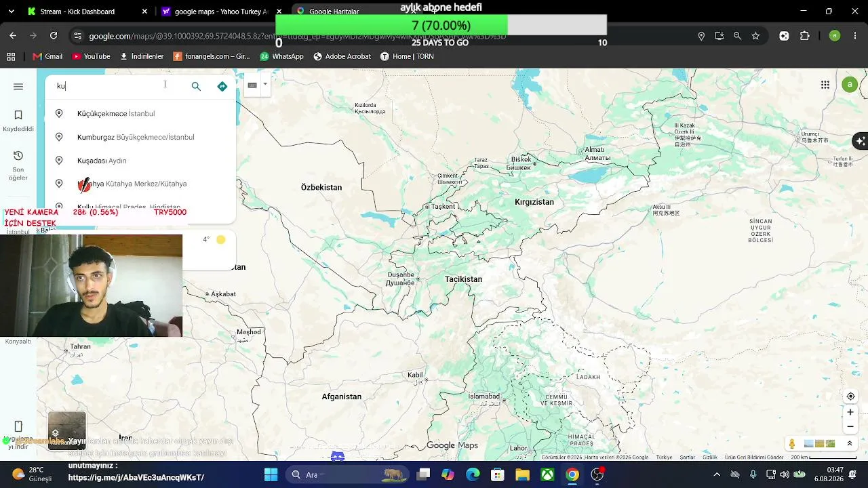
Task: Open the Chrome extensions puzzle menu
Action: (x=805, y=36)
